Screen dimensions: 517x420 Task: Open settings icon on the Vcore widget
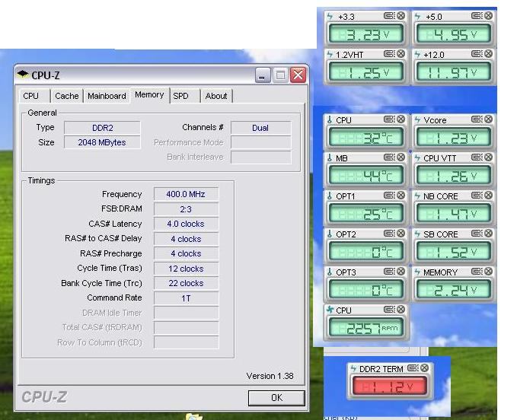point(477,119)
